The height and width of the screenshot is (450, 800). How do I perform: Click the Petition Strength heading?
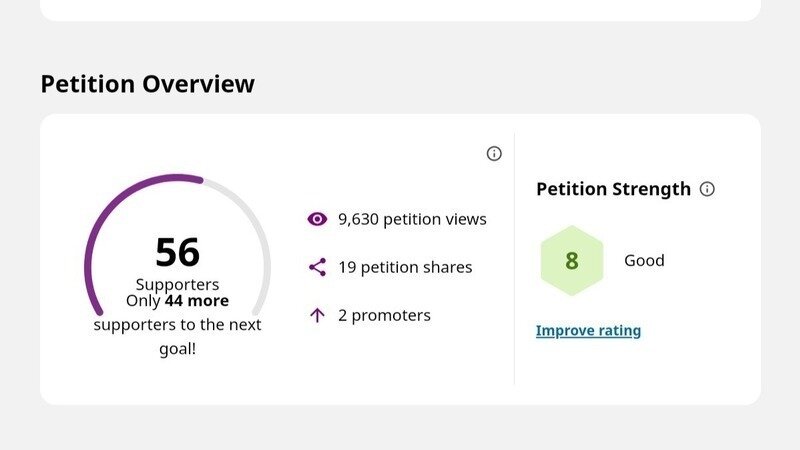click(613, 189)
